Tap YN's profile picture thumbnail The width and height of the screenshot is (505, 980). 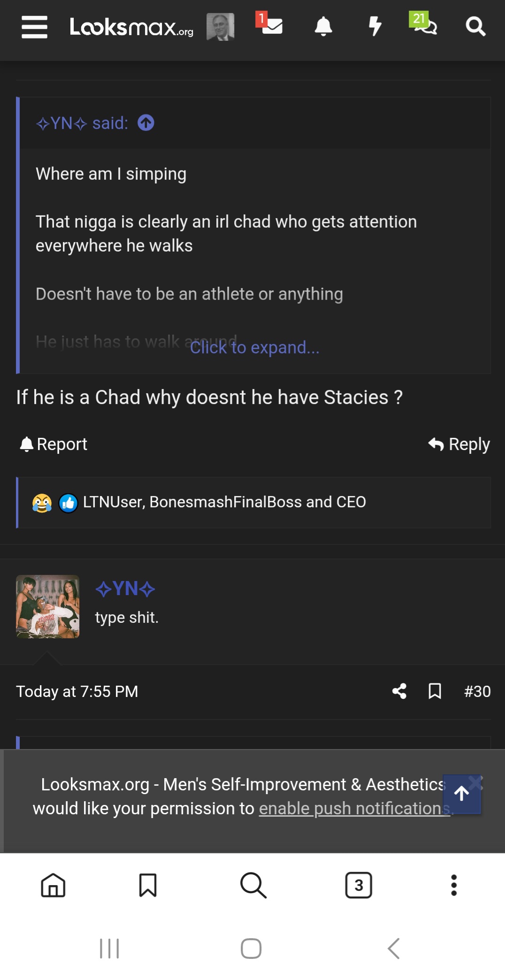click(47, 606)
